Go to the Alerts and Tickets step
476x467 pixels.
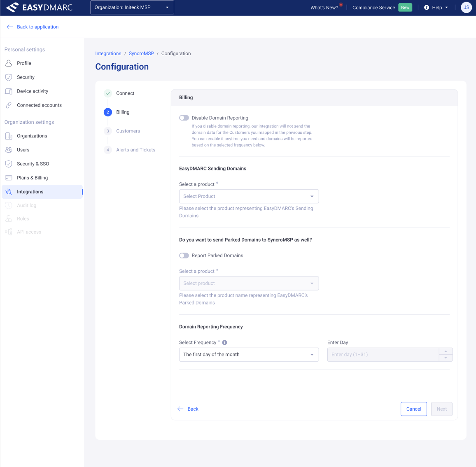click(136, 150)
